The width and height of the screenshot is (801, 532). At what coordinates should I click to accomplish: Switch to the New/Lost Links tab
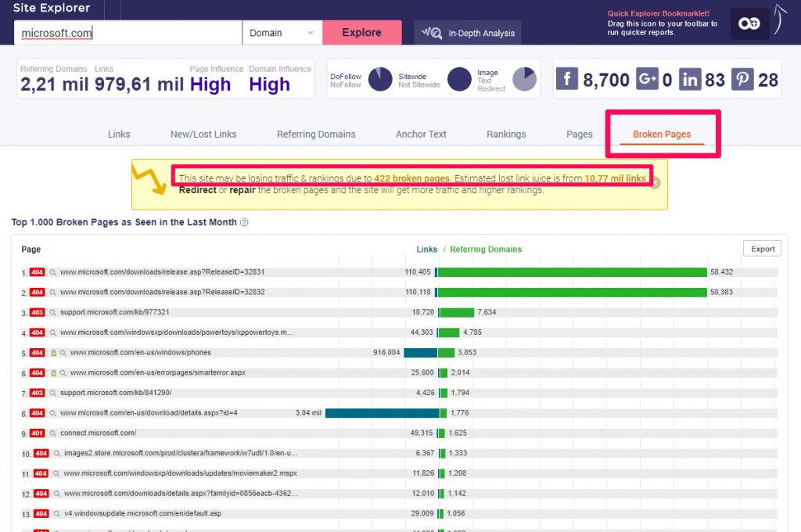203,134
